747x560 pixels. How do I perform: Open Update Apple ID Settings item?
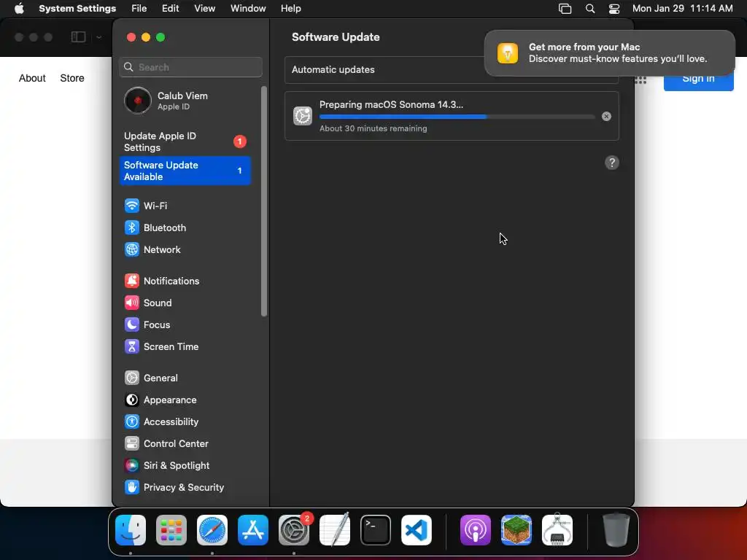185,142
